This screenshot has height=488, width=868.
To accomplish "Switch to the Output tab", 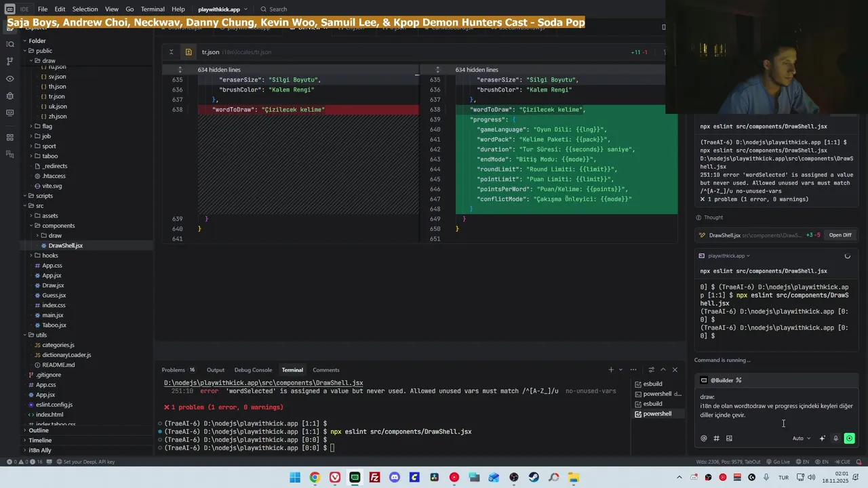I will pyautogui.click(x=216, y=370).
